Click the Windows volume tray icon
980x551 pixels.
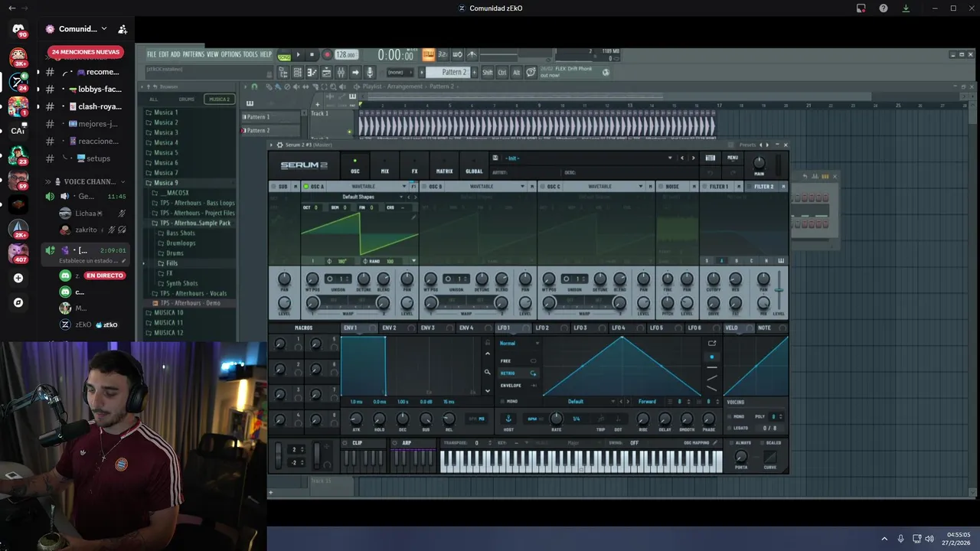click(x=929, y=539)
